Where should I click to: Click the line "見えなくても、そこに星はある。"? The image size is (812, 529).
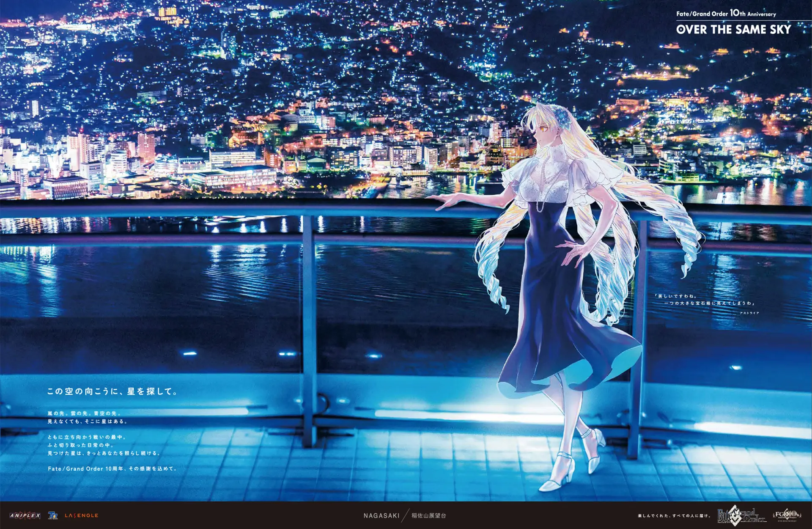click(x=88, y=422)
